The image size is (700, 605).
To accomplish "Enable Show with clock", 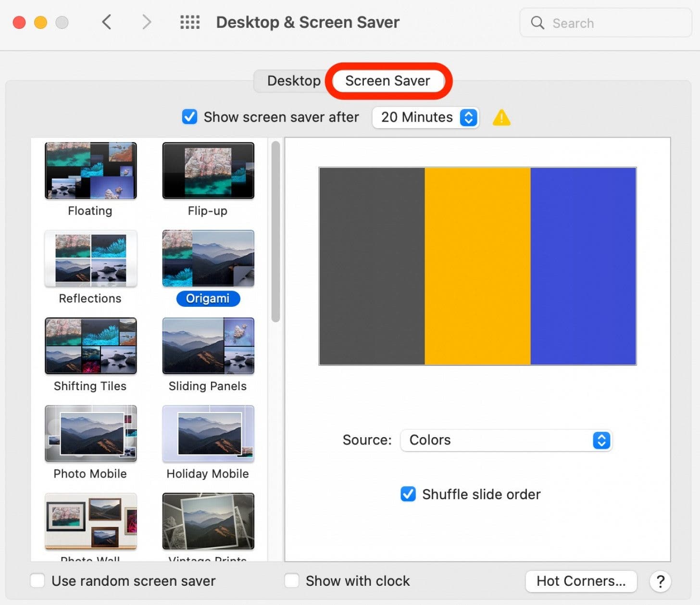I will coord(291,580).
